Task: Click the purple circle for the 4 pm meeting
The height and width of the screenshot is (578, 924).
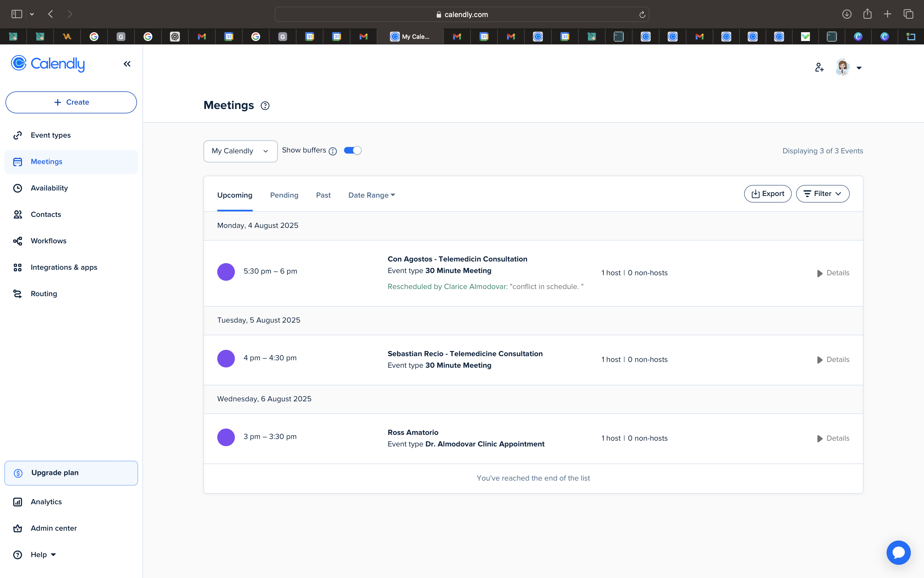Action: click(226, 359)
